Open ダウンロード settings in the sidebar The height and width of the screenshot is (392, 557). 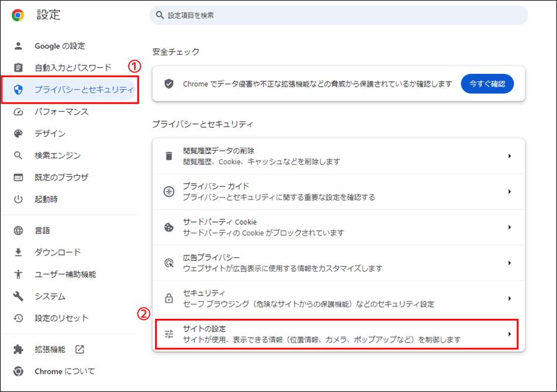(x=57, y=253)
